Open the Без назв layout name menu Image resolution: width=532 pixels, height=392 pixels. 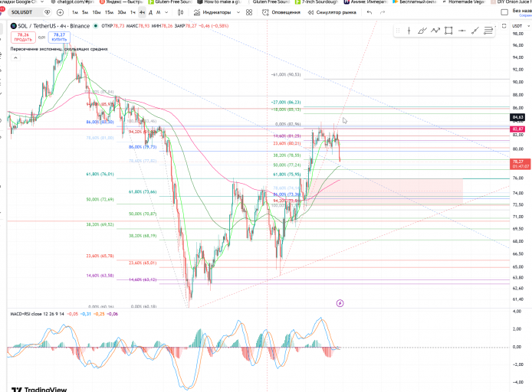pos(522,11)
